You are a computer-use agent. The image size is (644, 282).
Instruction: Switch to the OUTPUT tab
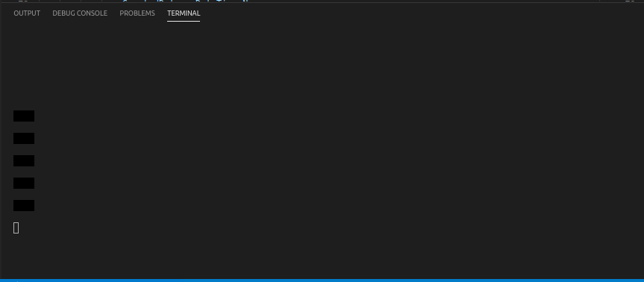tap(27, 13)
